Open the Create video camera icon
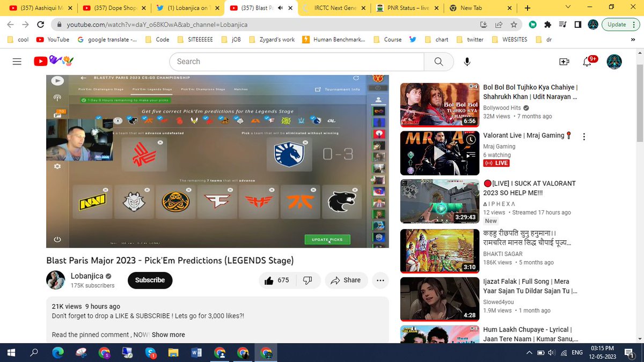The width and height of the screenshot is (644, 362). point(564,62)
